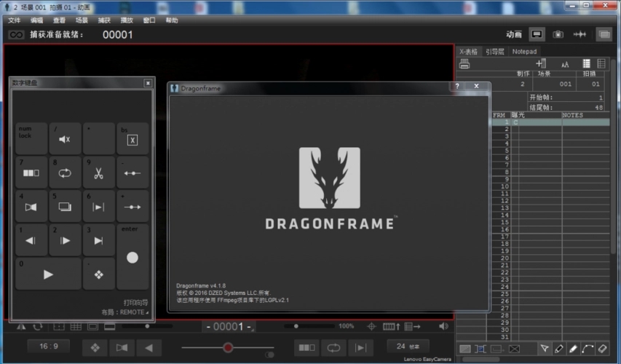
Task: Open the 捕获 (Capture) menu
Action: click(104, 20)
